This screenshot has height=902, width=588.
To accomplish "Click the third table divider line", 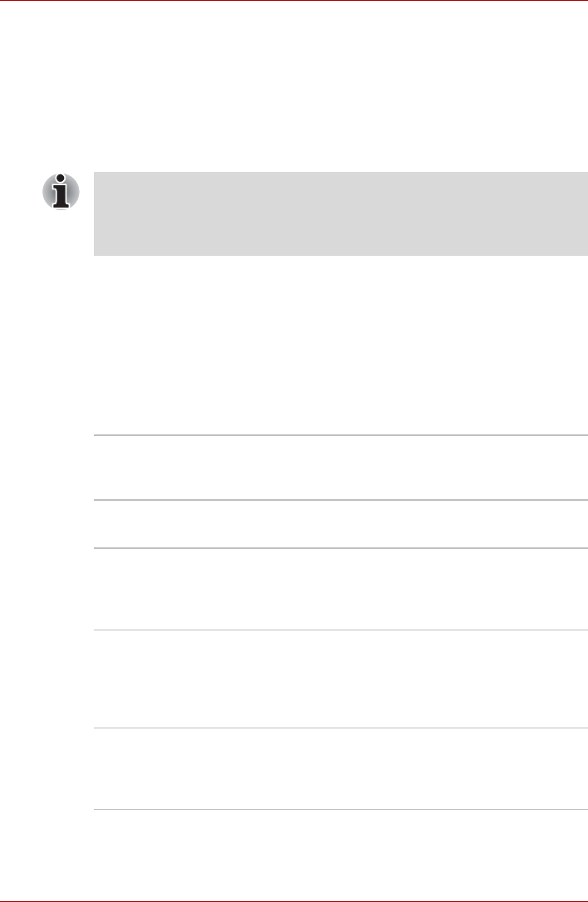I will 341,548.
